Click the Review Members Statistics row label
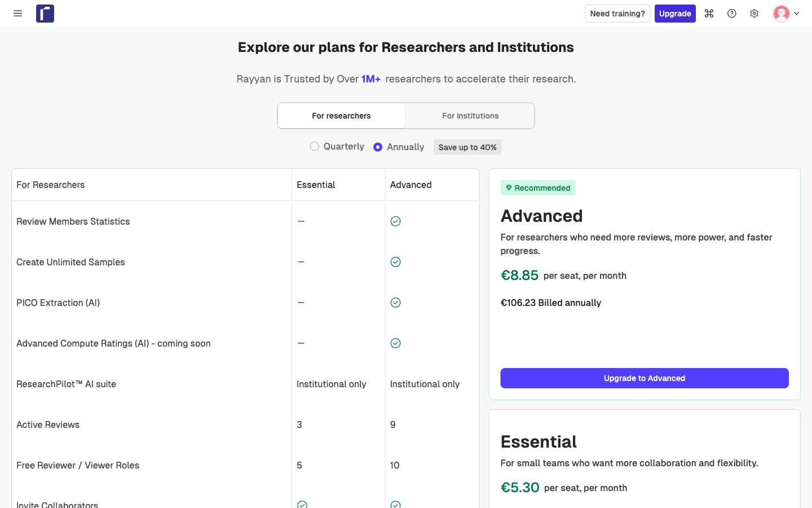812x508 pixels. point(73,221)
